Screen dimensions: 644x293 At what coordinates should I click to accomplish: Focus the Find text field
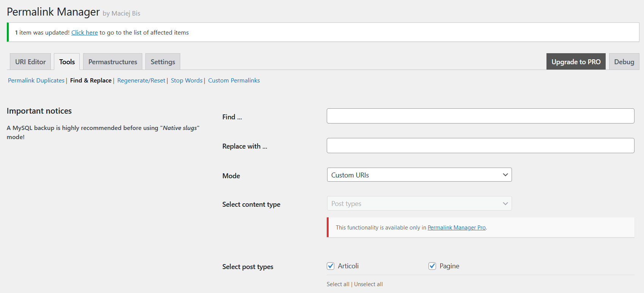coord(480,116)
